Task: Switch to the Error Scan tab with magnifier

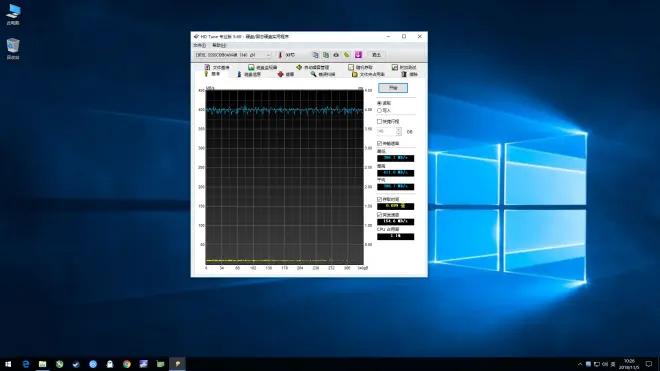Action: coord(323,74)
